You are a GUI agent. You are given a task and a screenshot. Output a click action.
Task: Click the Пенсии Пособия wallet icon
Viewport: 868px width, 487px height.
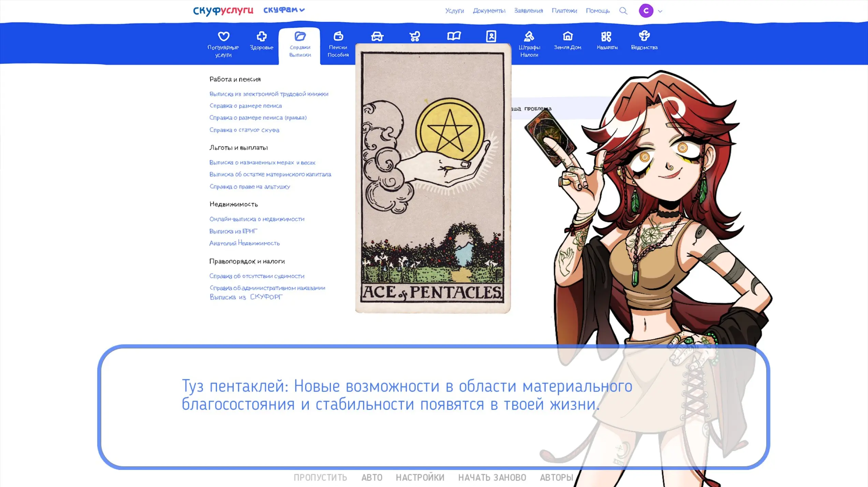338,36
